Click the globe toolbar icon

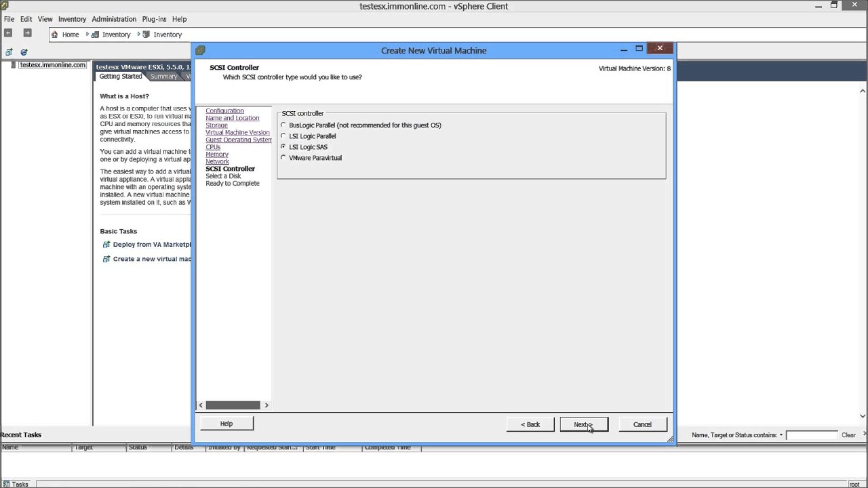tap(24, 52)
